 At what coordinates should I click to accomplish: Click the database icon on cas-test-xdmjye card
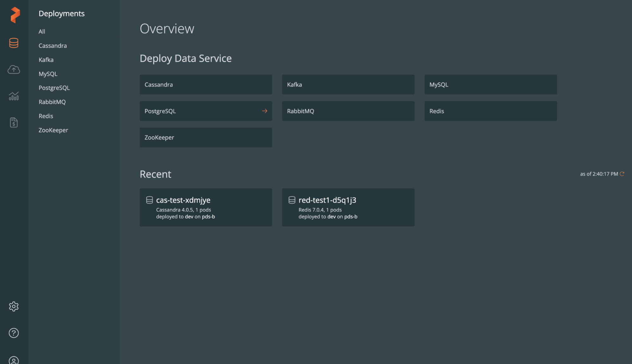pyautogui.click(x=150, y=200)
